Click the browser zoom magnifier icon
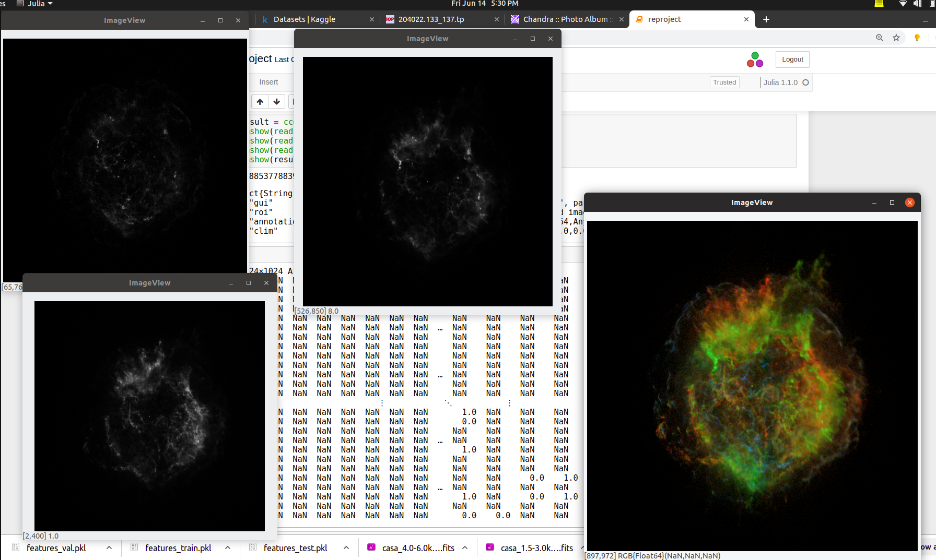The height and width of the screenshot is (560, 936). tap(880, 38)
